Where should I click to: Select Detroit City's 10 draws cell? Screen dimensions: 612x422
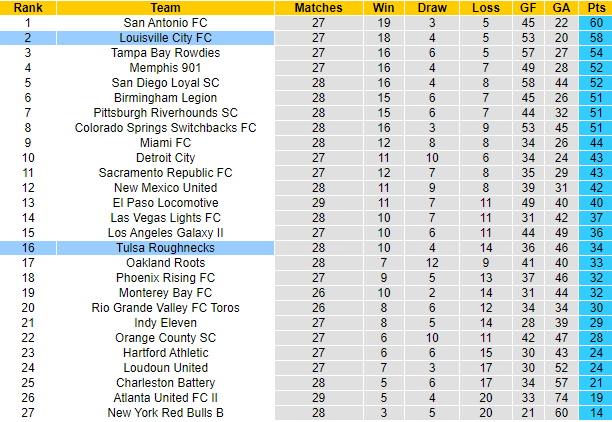point(433,157)
